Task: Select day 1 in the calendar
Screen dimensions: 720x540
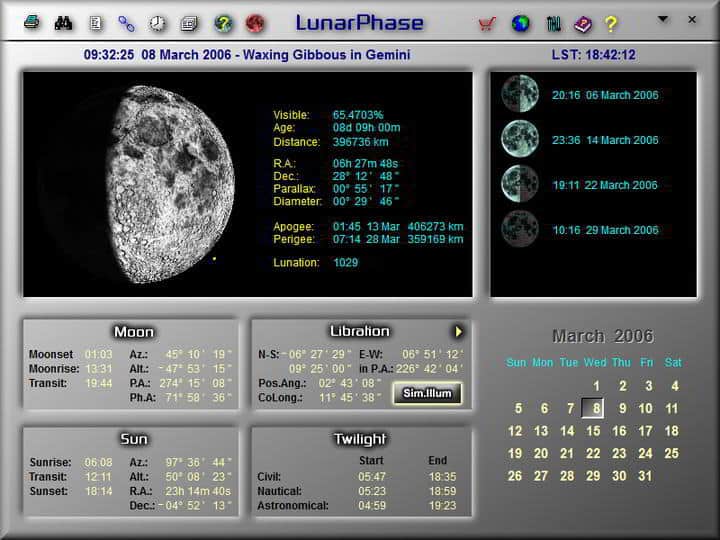Action: pos(596,386)
